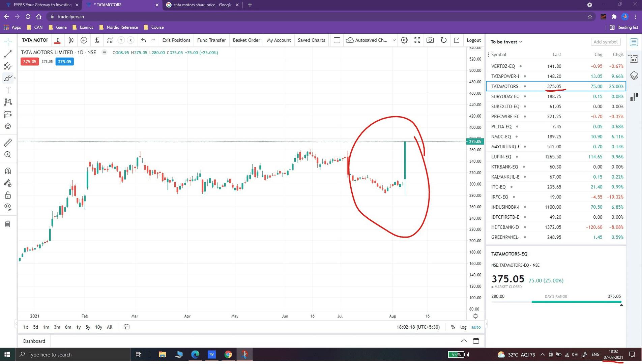Pop out chart in new window
The image size is (642, 364).
[x=457, y=40]
